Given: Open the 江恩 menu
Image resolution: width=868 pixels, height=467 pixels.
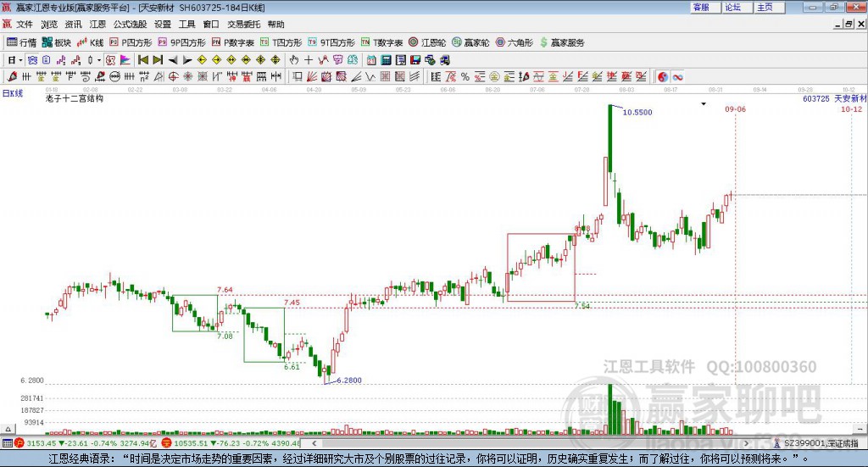Looking at the screenshot, I should [x=97, y=25].
